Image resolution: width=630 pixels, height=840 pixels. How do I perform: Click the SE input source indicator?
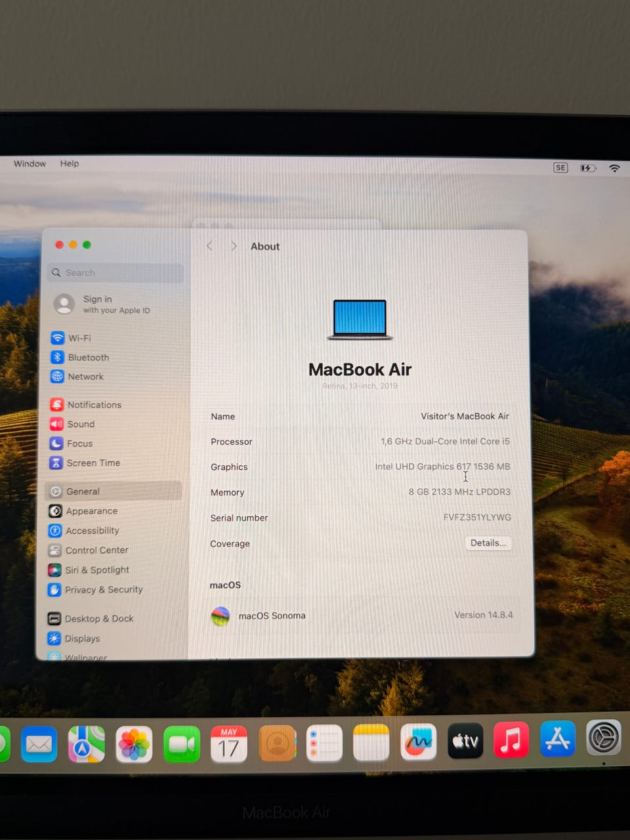(560, 167)
